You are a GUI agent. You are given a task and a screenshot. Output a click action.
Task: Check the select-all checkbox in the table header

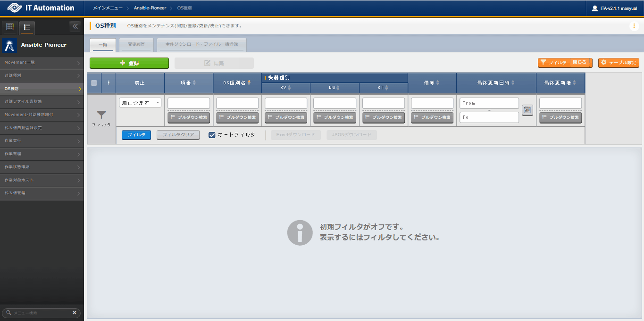[93, 82]
